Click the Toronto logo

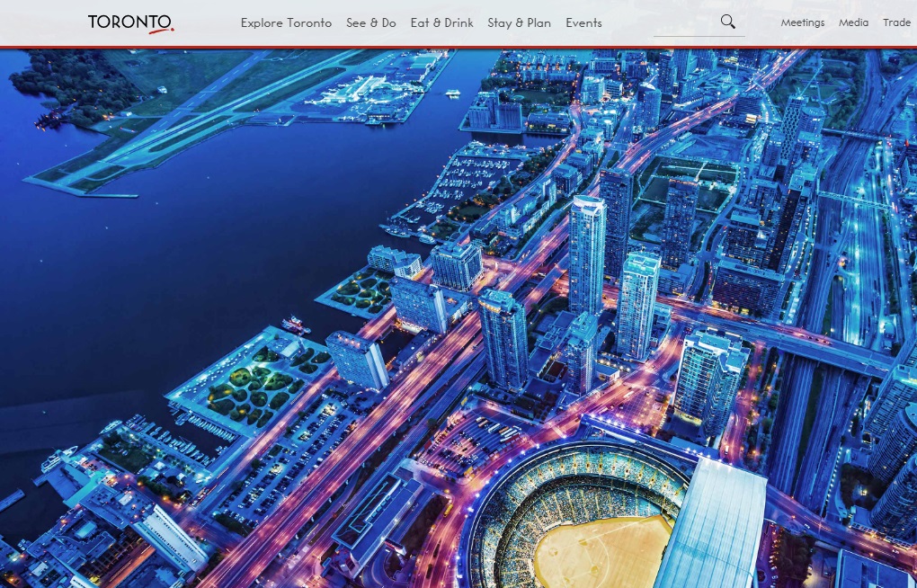click(131, 23)
